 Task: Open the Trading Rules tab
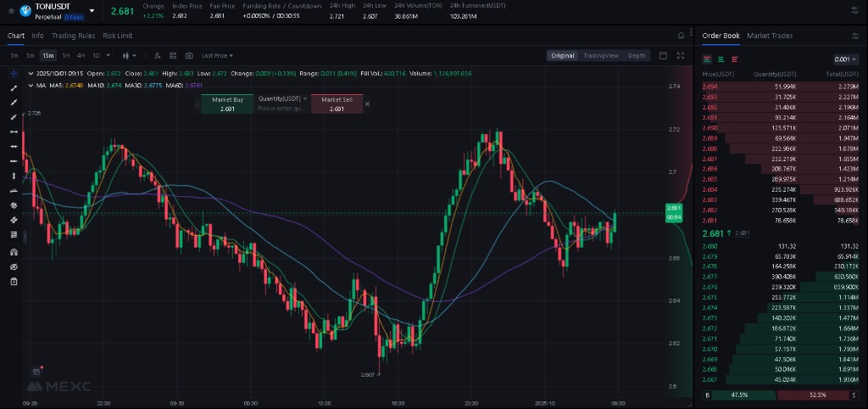coord(74,36)
